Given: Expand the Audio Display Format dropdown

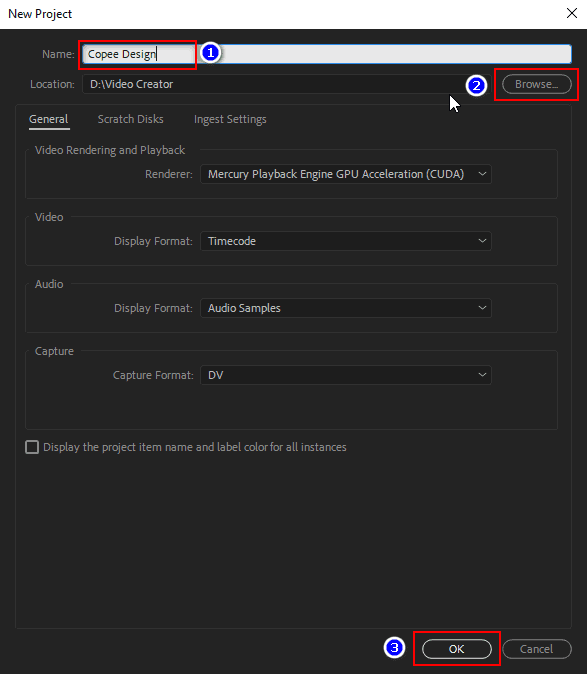Looking at the screenshot, I should [345, 308].
